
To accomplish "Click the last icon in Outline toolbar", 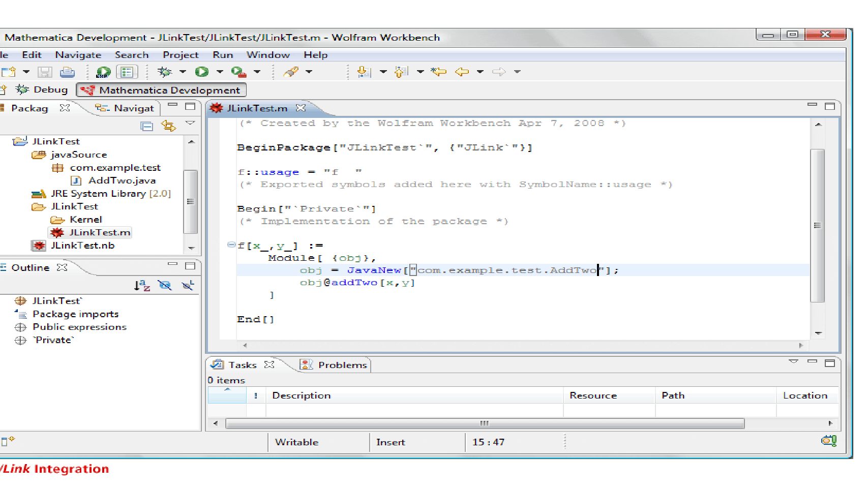I will click(188, 286).
